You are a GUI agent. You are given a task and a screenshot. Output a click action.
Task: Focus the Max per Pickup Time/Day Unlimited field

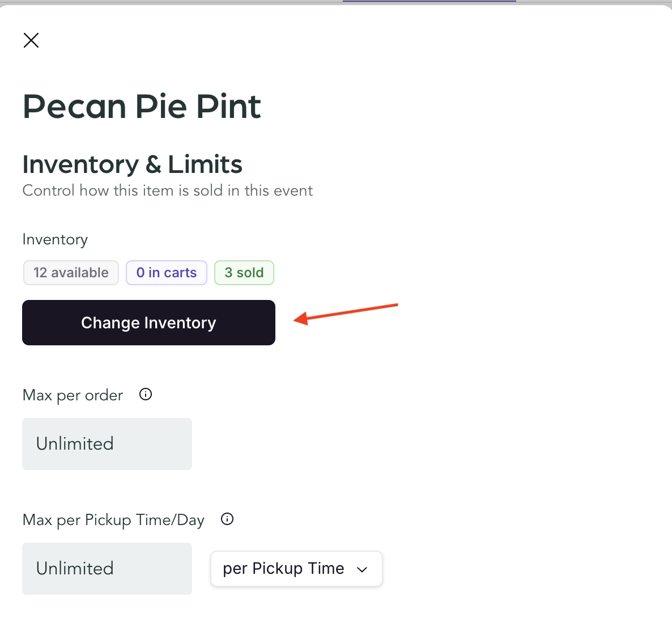107,569
